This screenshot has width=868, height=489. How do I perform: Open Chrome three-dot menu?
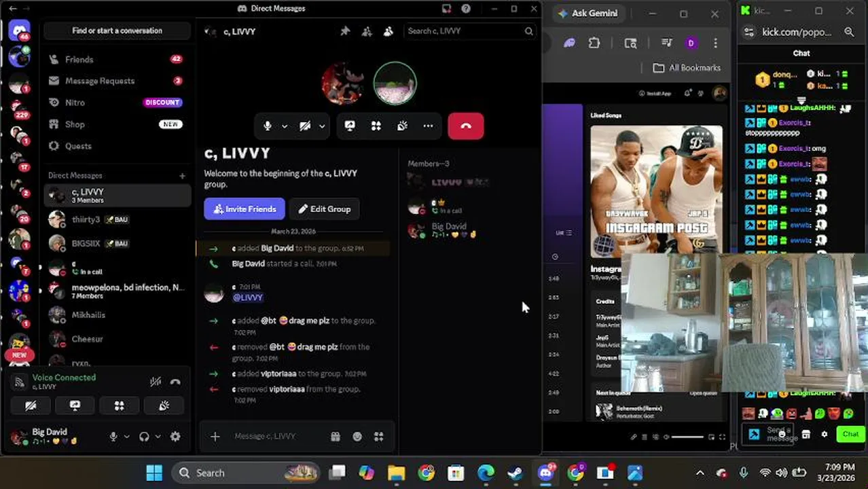715,43
